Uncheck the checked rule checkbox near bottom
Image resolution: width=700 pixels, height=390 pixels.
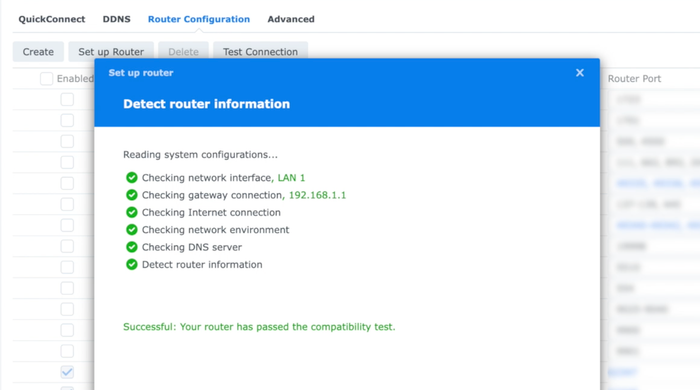(67, 372)
